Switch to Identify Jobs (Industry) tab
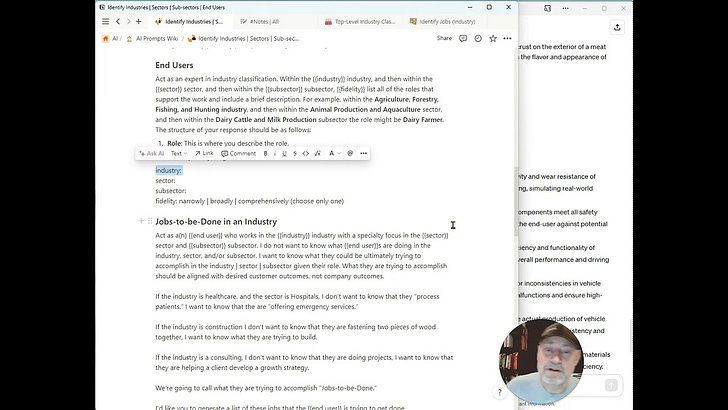The height and width of the screenshot is (410, 728). pyautogui.click(x=442, y=21)
